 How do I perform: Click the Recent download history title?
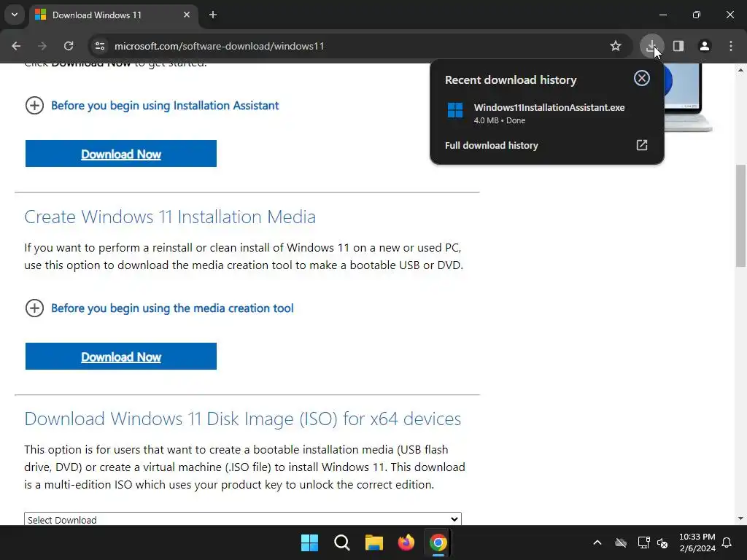pyautogui.click(x=511, y=80)
